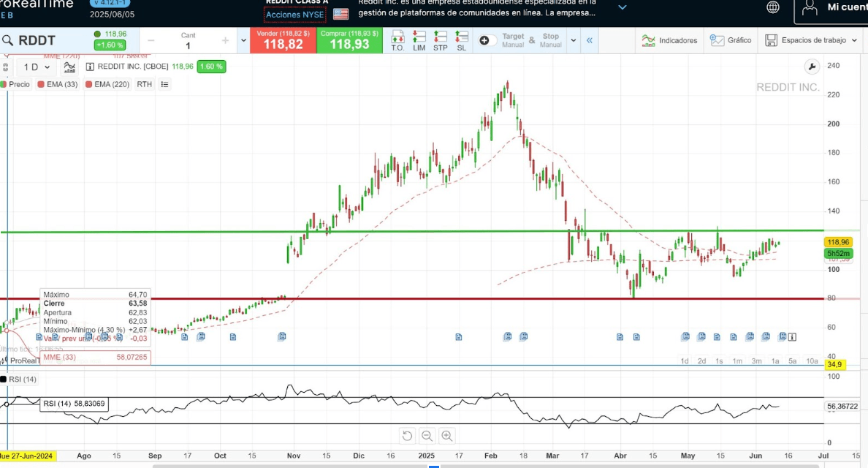868x468 pixels.
Task: Select the STP stop order icon
Action: [x=440, y=40]
